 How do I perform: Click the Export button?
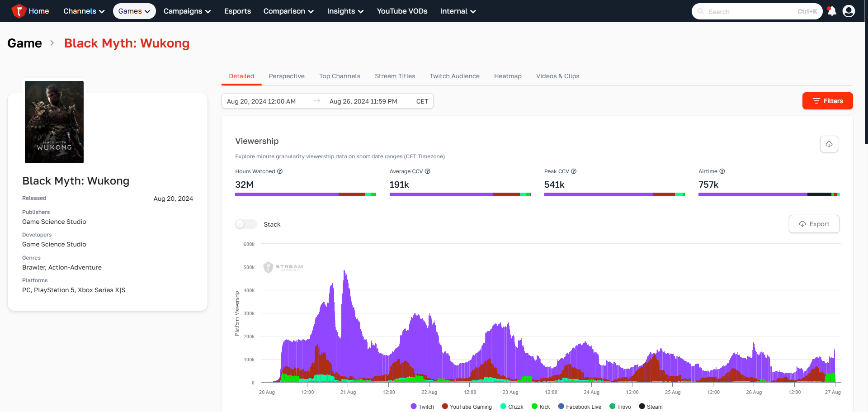click(x=814, y=224)
